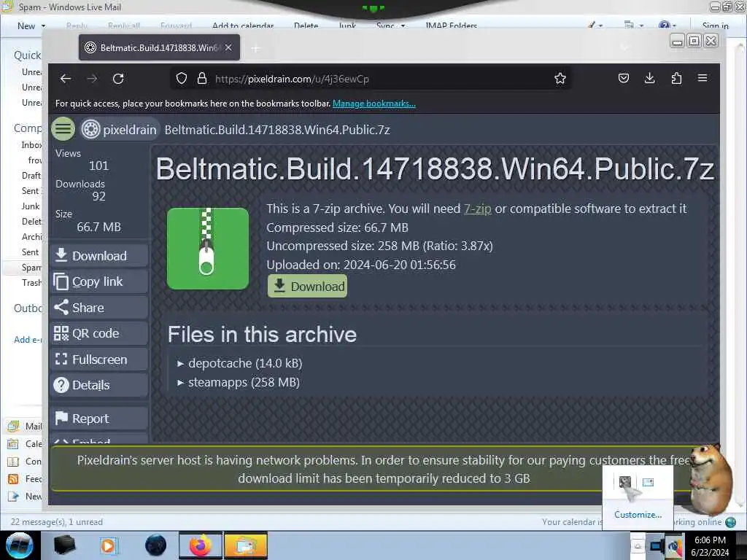Viewport: 747px width, 560px height.
Task: Show QR code for file
Action: point(98,333)
